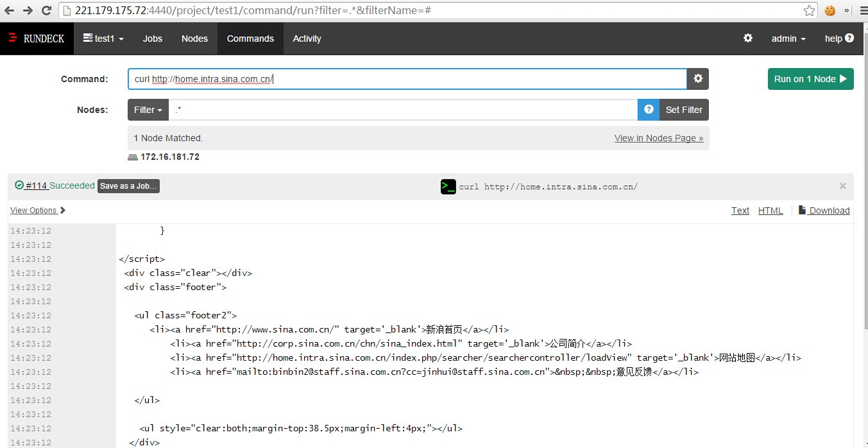This screenshot has height=448, width=868.
Task: Click Save as a Job button
Action: pos(128,186)
